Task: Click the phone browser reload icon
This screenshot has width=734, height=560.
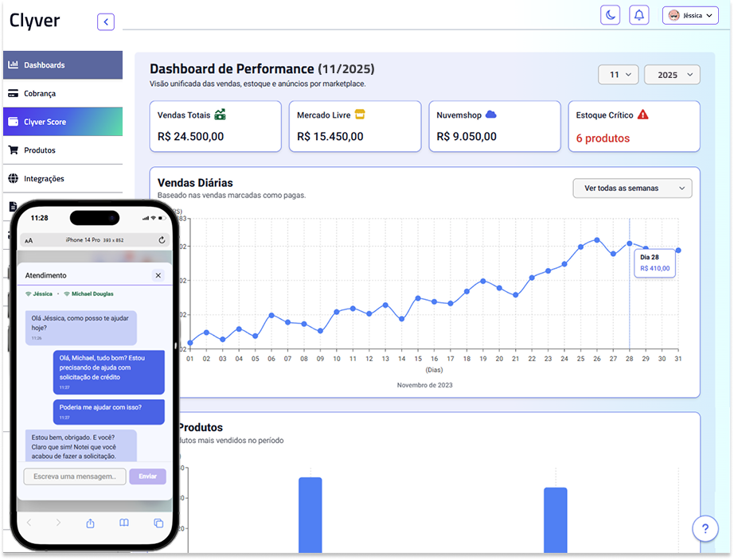Action: click(162, 239)
